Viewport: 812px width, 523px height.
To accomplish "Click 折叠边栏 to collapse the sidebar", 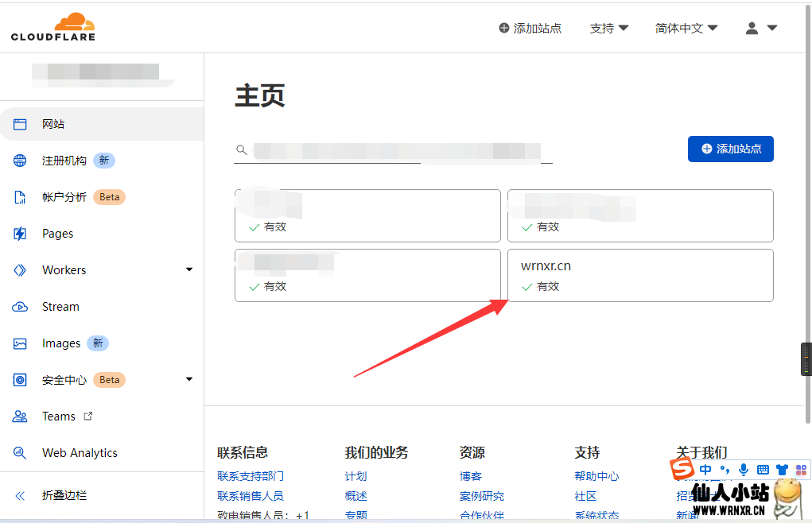I will coord(64,496).
